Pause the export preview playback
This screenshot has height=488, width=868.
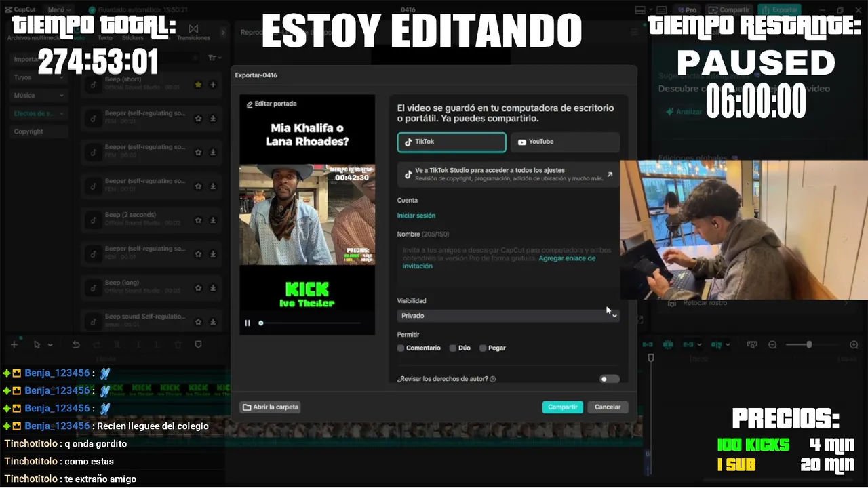[x=248, y=323]
